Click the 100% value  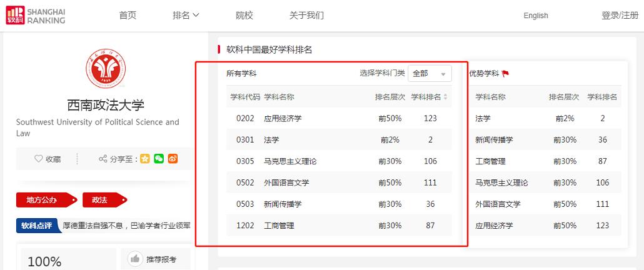(x=44, y=261)
